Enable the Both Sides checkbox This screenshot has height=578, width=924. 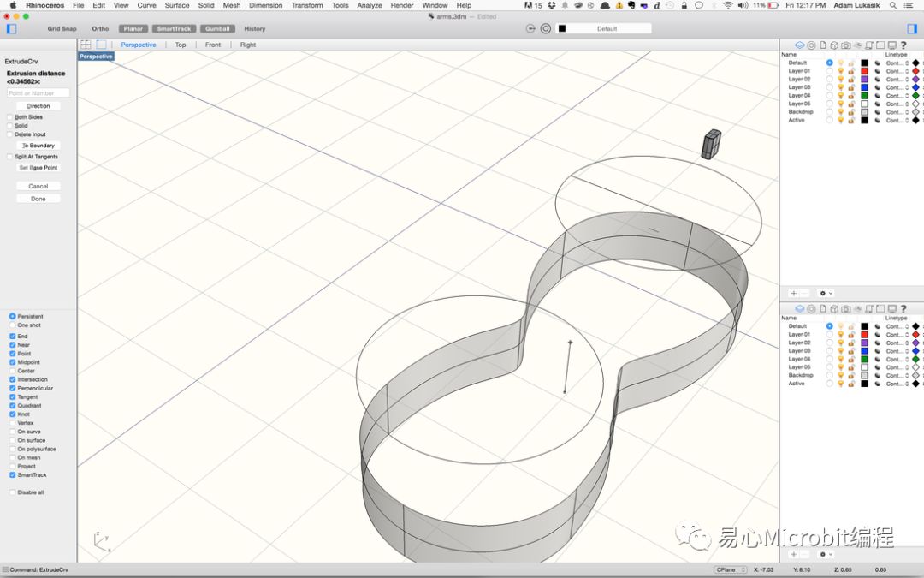click(11, 117)
